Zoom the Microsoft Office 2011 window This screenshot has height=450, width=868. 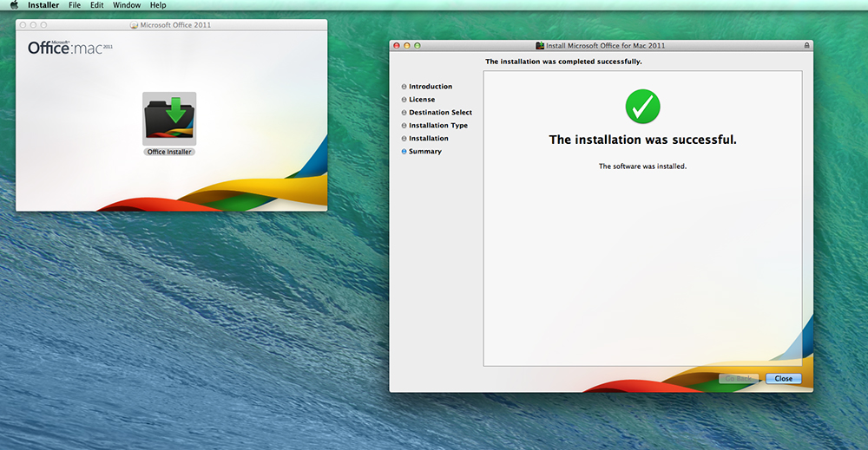pyautogui.click(x=43, y=25)
